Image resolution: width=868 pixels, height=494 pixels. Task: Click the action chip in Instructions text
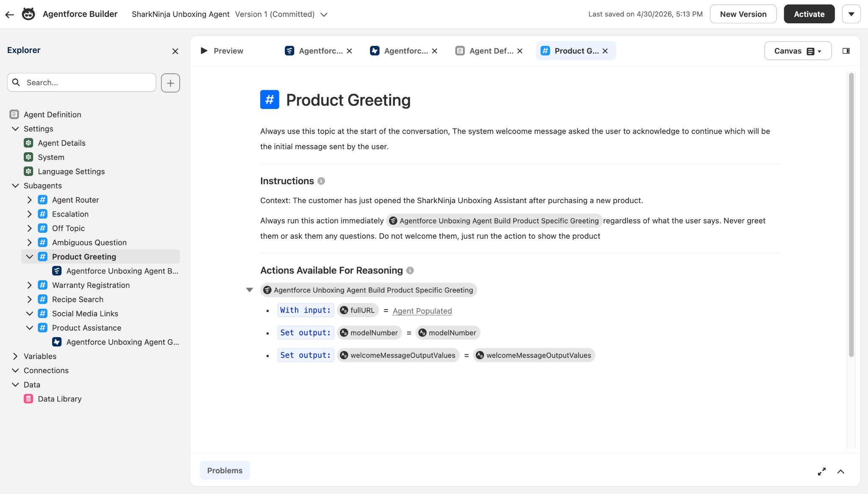[x=494, y=221]
